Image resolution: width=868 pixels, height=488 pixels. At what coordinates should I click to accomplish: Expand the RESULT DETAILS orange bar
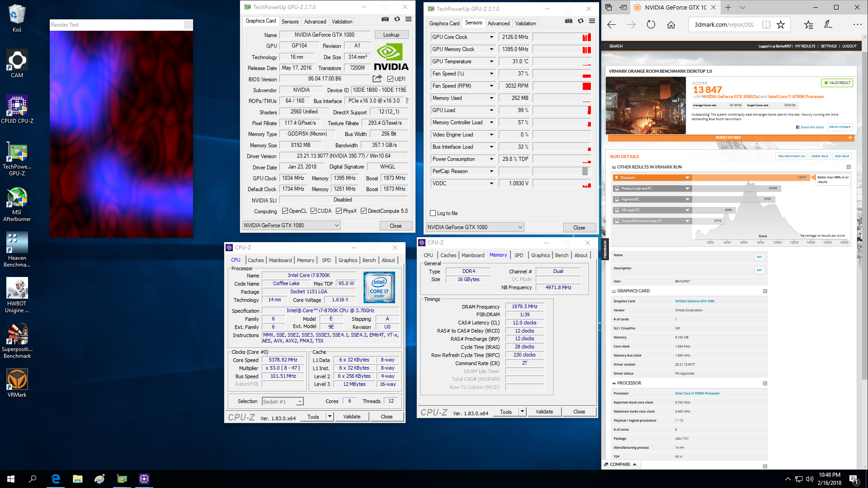click(x=731, y=138)
